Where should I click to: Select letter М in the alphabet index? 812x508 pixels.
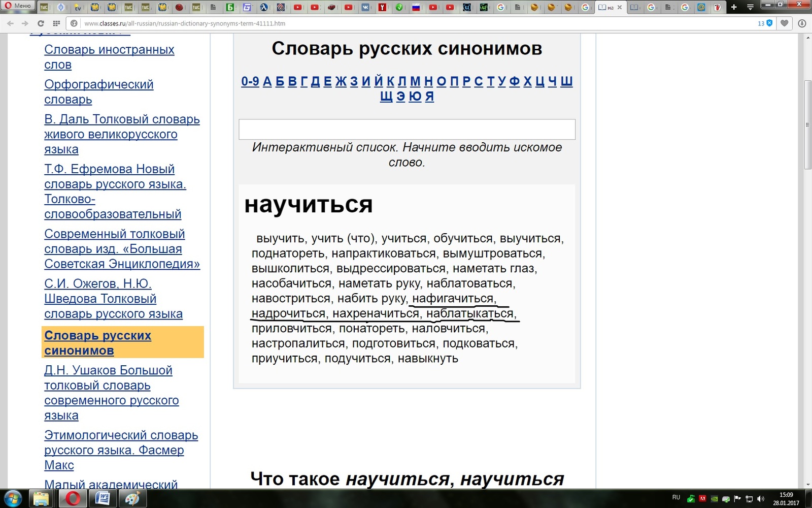point(415,81)
